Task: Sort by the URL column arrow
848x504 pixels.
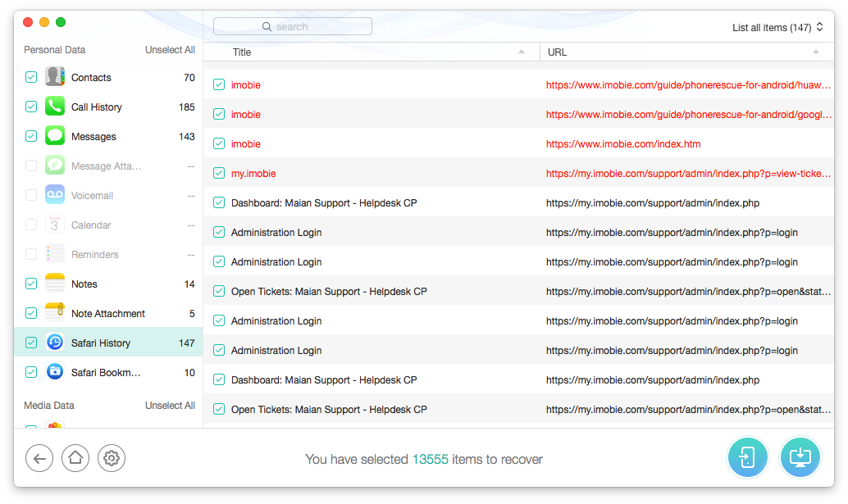Action: pos(815,52)
